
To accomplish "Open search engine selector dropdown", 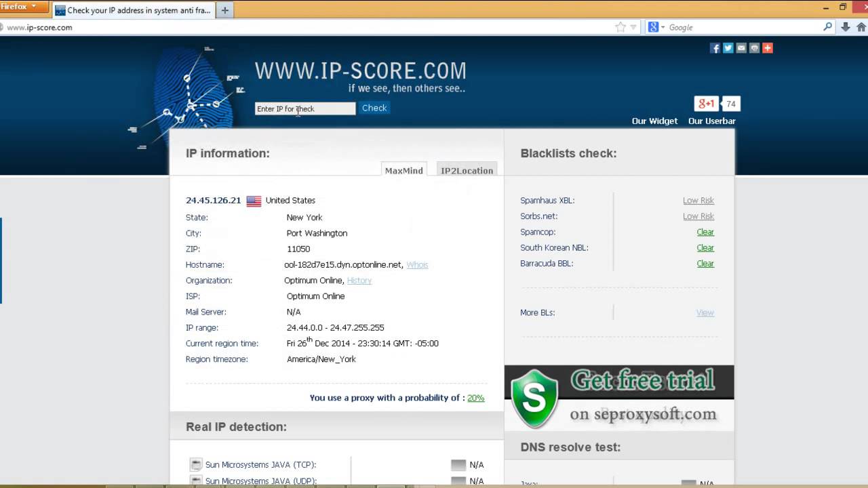I will point(656,27).
